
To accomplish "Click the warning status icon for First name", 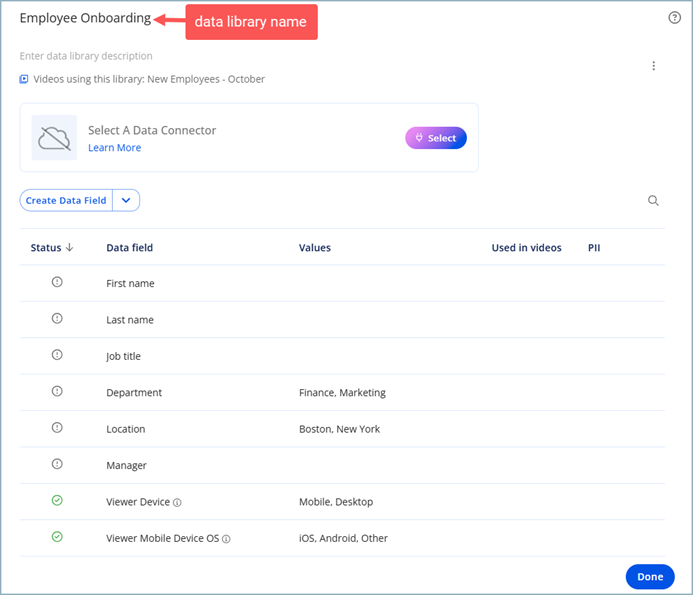I will click(x=57, y=283).
